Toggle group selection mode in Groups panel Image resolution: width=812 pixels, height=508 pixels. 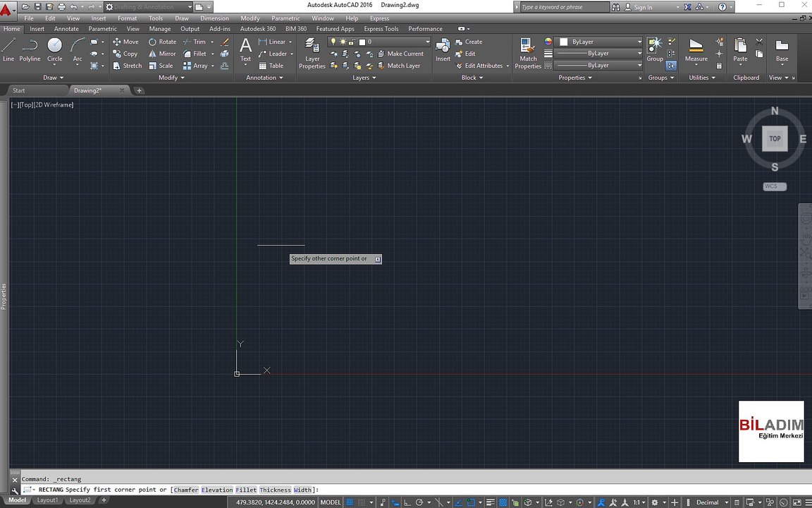pos(671,66)
